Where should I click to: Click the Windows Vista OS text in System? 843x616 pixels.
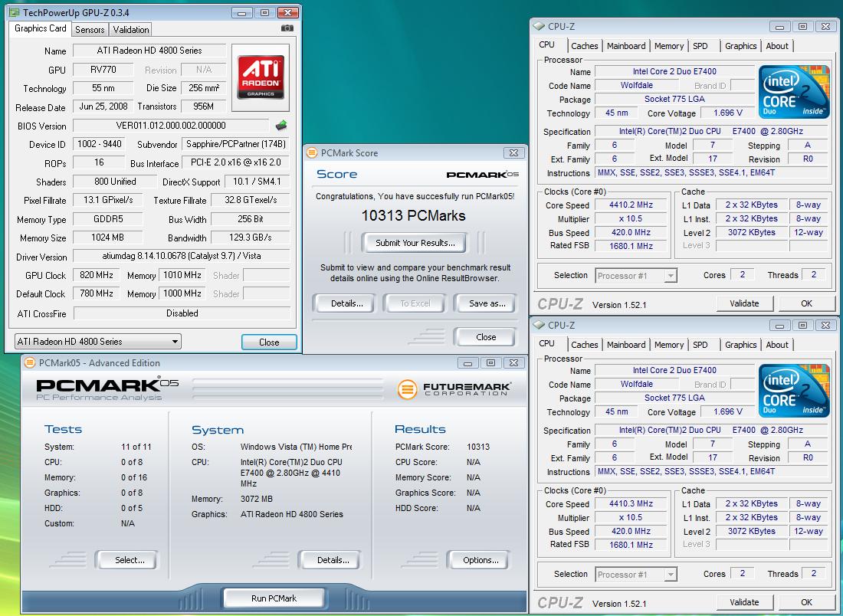click(x=297, y=447)
